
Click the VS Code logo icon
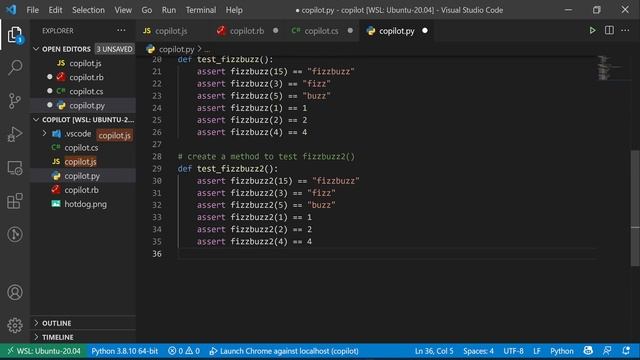coord(11,9)
